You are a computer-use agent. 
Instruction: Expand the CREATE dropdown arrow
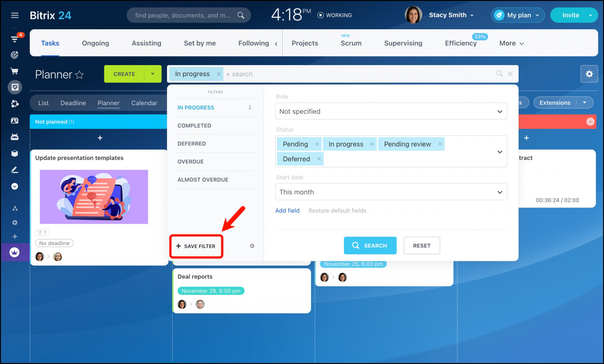pyautogui.click(x=152, y=74)
